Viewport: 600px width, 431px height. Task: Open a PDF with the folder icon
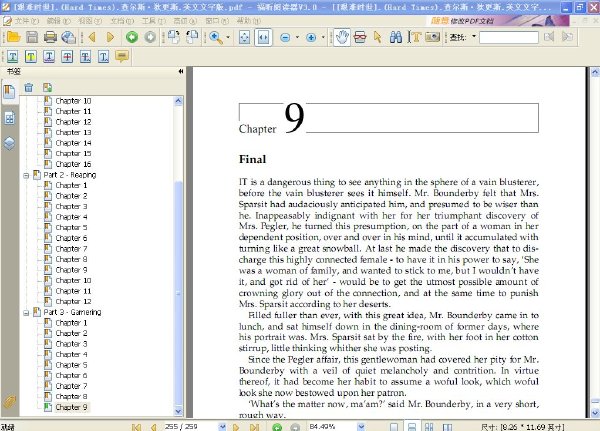(13, 37)
